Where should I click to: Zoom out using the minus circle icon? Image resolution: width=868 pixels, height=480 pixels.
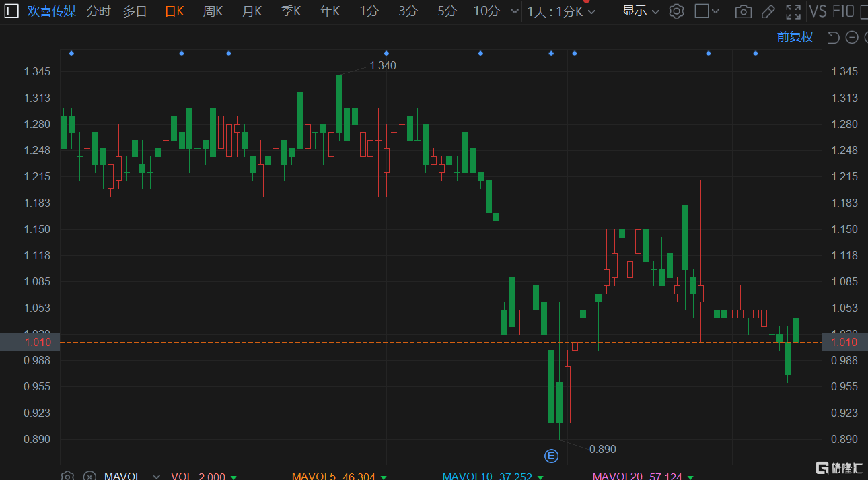point(852,37)
